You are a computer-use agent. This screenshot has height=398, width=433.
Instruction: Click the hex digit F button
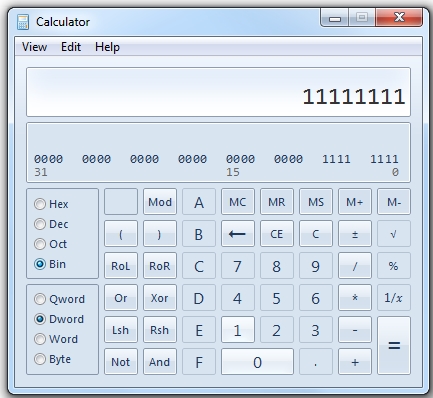tap(199, 362)
